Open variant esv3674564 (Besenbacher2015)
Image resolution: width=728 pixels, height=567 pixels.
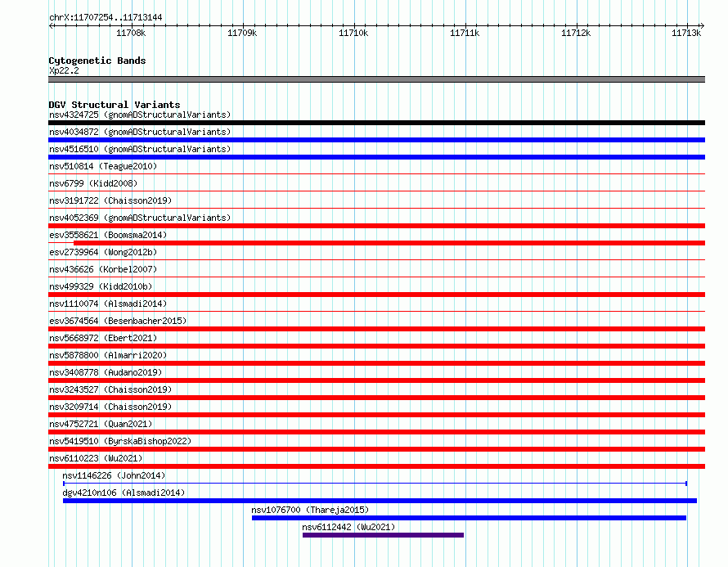pos(118,321)
